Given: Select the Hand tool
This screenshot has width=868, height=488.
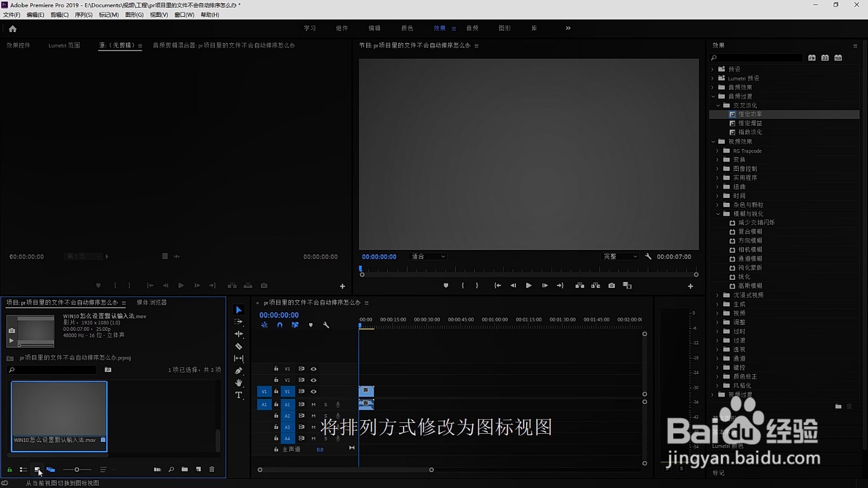Looking at the screenshot, I should (x=239, y=383).
